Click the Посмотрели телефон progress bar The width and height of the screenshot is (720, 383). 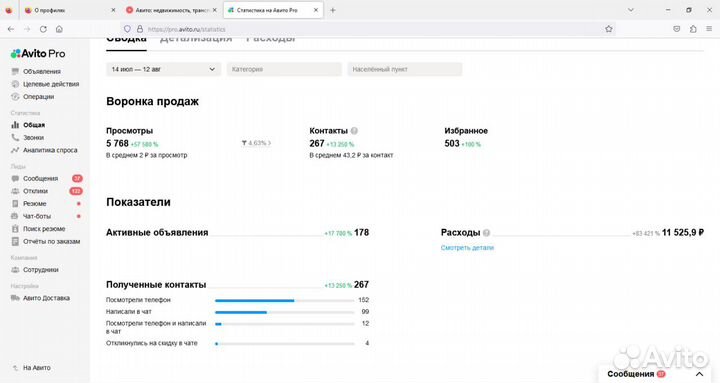[x=284, y=301]
